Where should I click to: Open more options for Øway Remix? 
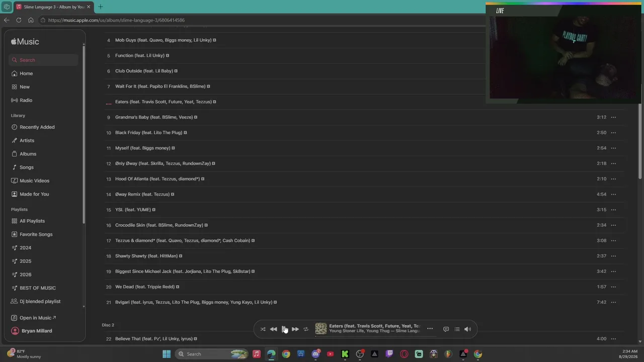pos(613,194)
